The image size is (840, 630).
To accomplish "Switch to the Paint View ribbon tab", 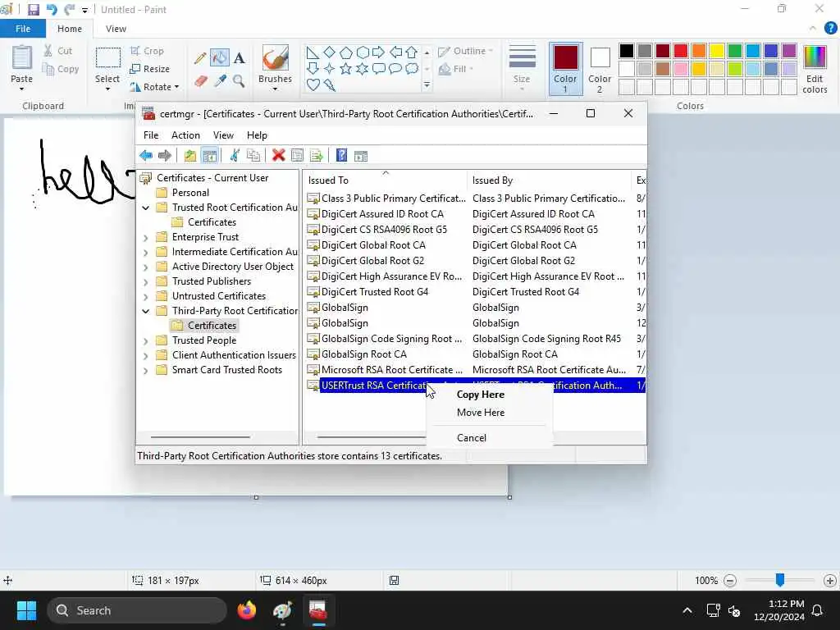I will click(x=116, y=29).
